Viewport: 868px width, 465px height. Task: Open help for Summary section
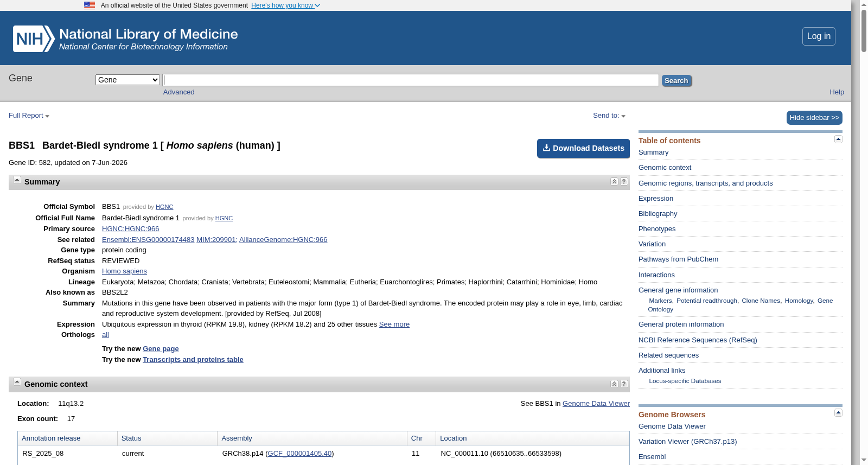pos(624,182)
